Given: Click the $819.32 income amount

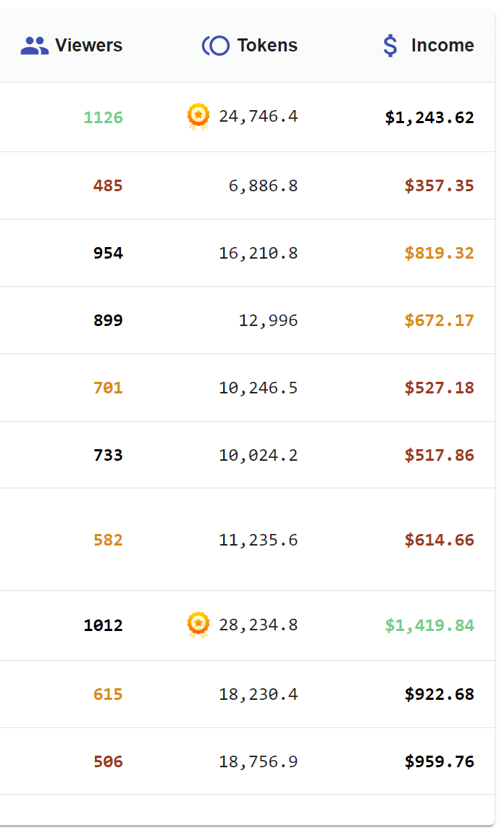Looking at the screenshot, I should pos(439,253).
